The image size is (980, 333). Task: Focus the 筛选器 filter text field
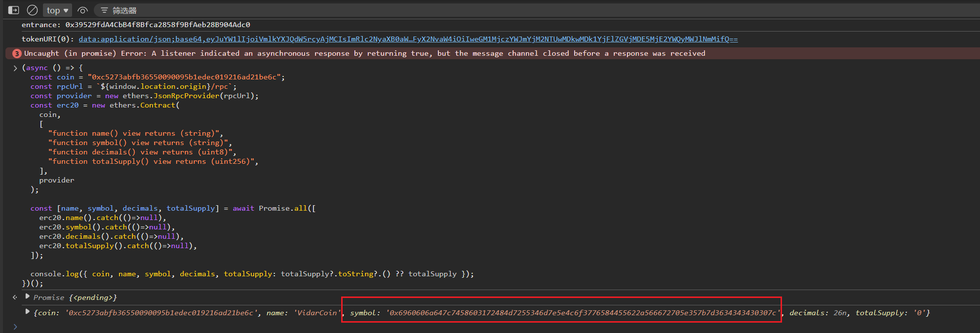click(x=296, y=10)
